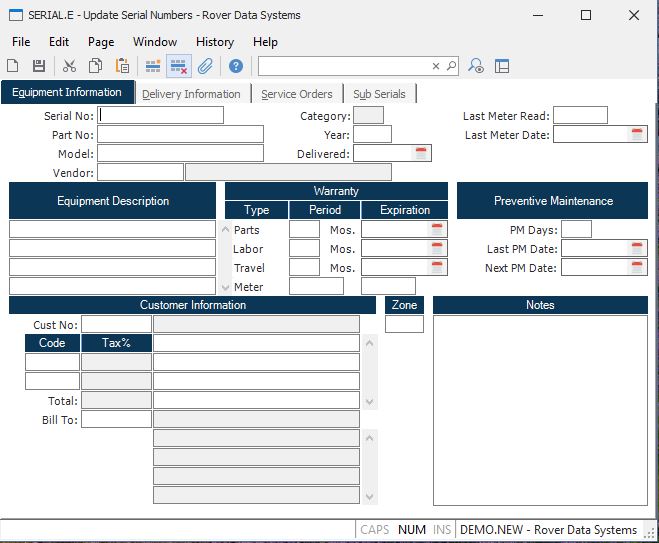Screen dimensions: 659x543
Task: Click the New record toolbar icon
Action: coord(13,66)
